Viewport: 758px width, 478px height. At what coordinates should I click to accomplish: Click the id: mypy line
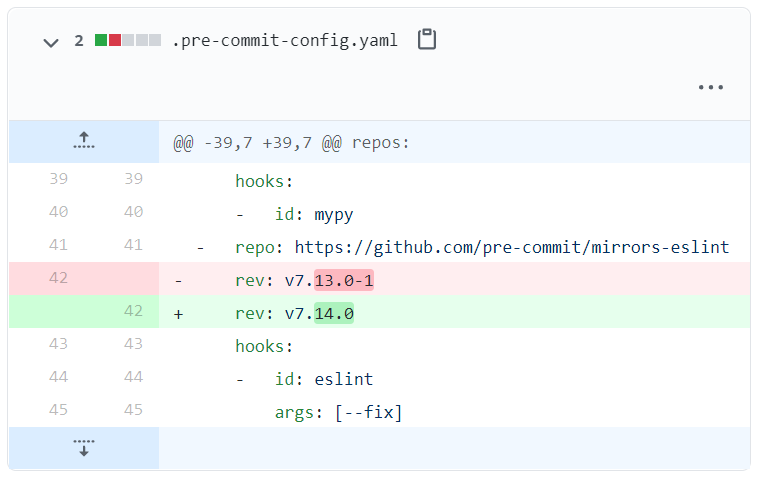pos(454,213)
